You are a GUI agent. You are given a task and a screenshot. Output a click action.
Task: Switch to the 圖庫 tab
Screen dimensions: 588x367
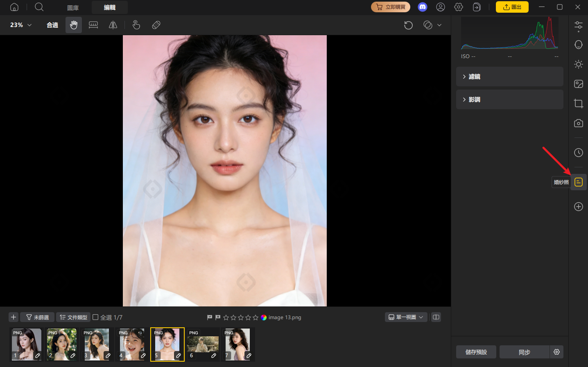tap(73, 7)
